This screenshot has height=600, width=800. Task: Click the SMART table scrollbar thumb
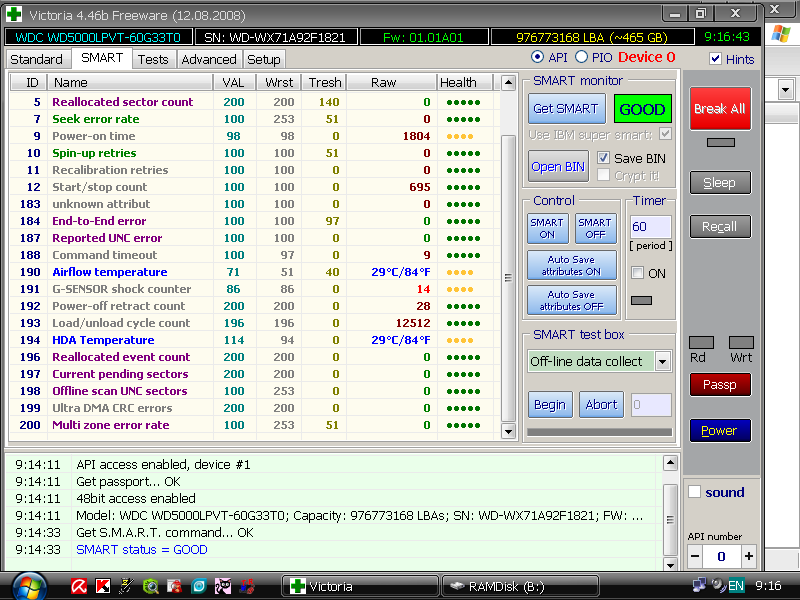coord(508,278)
